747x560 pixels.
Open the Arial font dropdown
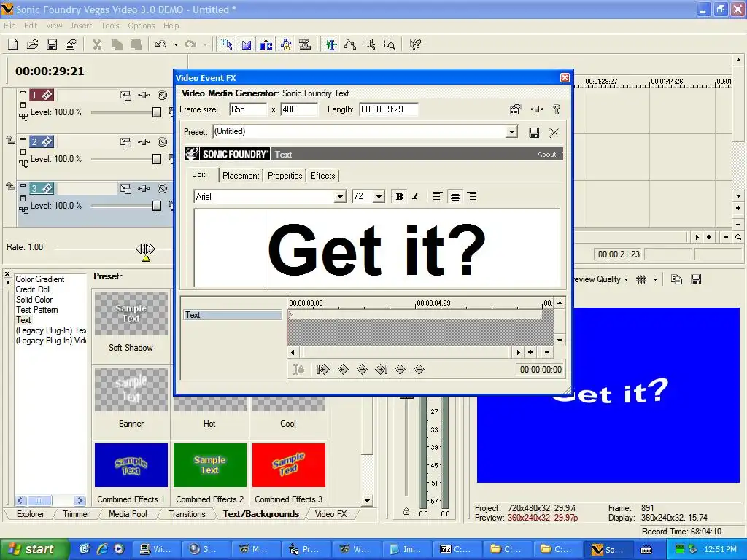340,197
